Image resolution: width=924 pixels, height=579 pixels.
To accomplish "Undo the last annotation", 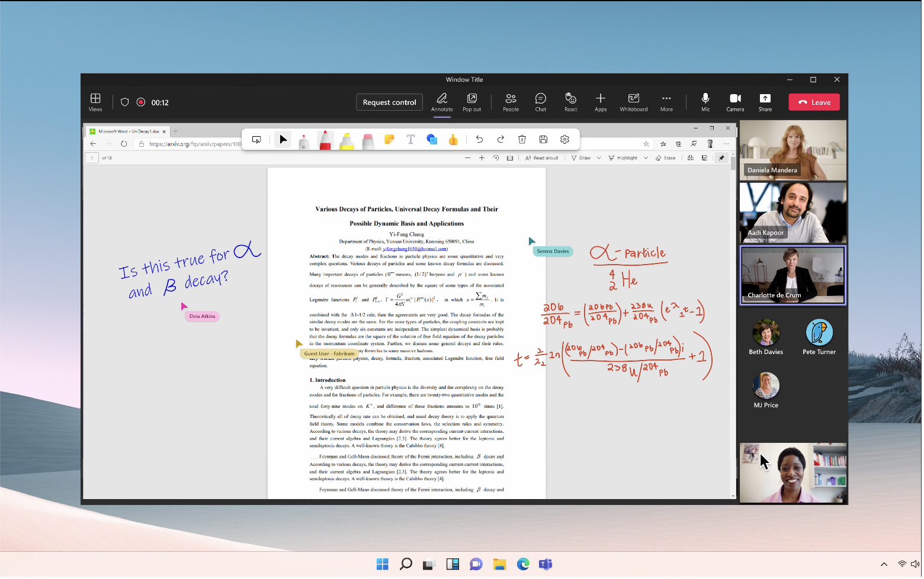I will click(x=479, y=140).
